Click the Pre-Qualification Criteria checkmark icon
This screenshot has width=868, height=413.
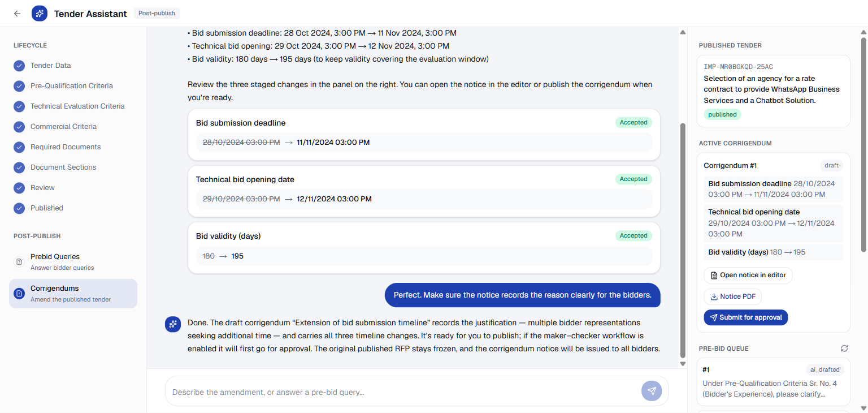pyautogui.click(x=19, y=86)
